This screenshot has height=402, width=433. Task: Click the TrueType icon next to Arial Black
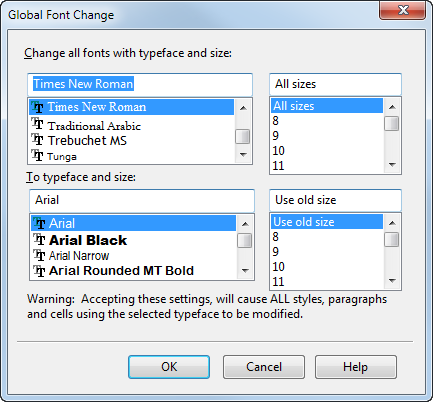point(39,239)
